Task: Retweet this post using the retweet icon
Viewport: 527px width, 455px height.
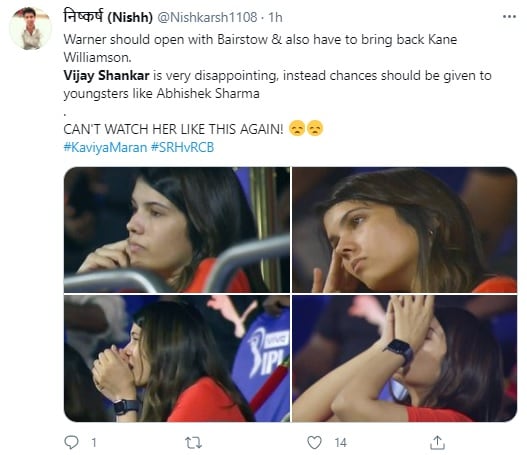Action: pyautogui.click(x=193, y=443)
